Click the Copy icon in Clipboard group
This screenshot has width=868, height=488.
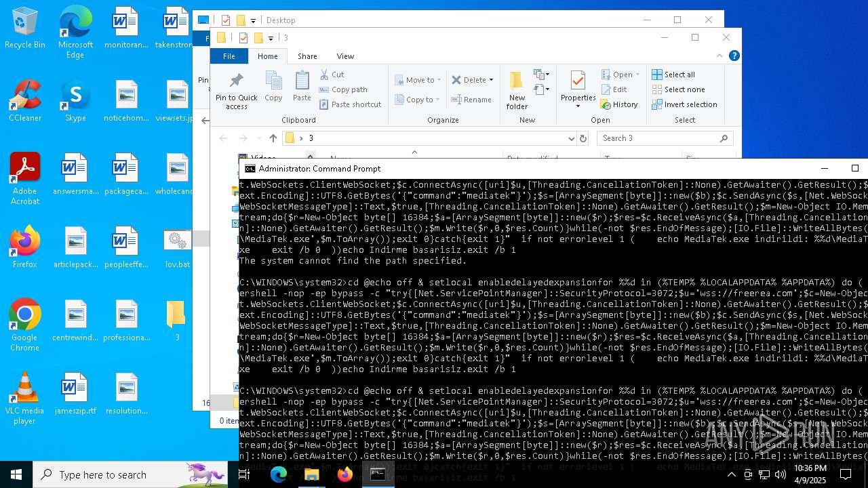coord(273,86)
